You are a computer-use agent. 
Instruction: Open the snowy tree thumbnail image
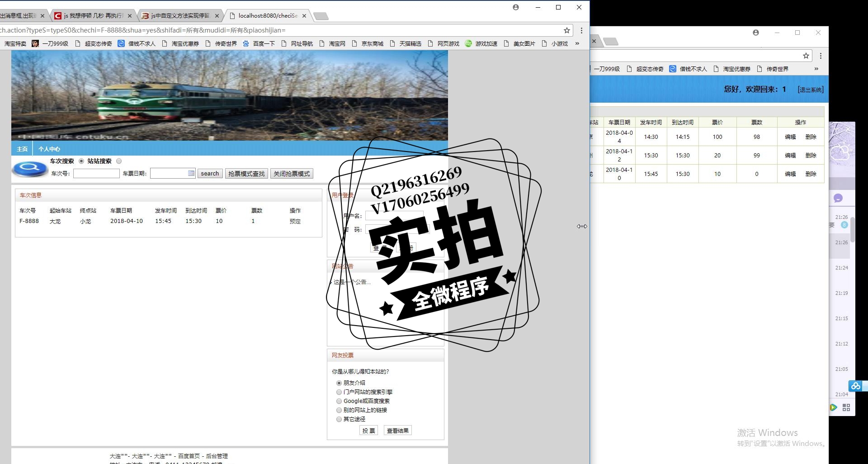[x=842, y=149]
